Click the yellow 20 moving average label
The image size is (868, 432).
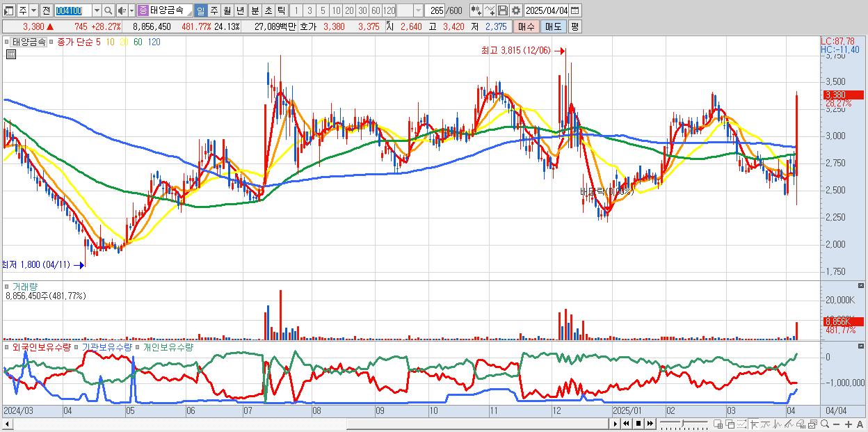pos(124,42)
